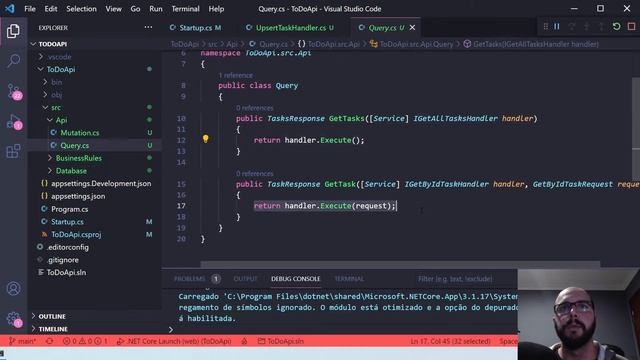Viewport: 640px width, 360px height.
Task: Open the Explorer view in activity bar
Action: click(x=13, y=31)
